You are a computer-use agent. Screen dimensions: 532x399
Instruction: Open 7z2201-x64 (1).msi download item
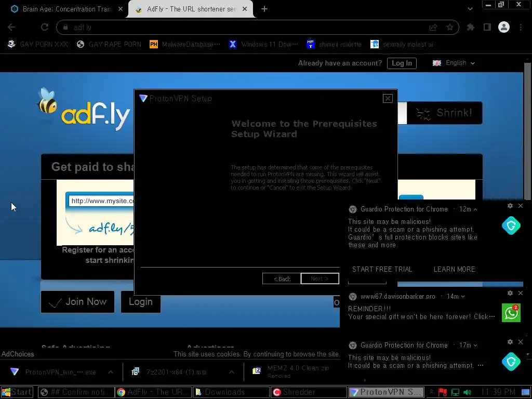[x=170, y=372]
